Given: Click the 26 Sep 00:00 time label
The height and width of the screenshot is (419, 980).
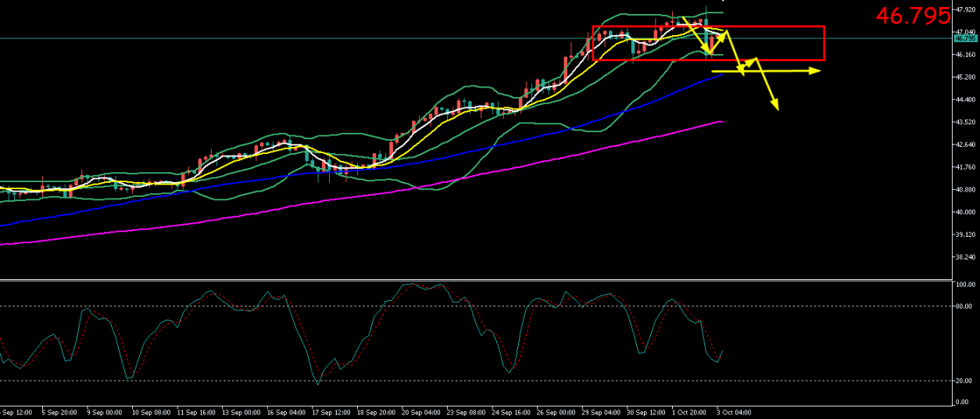Looking at the screenshot, I should click(x=555, y=411).
